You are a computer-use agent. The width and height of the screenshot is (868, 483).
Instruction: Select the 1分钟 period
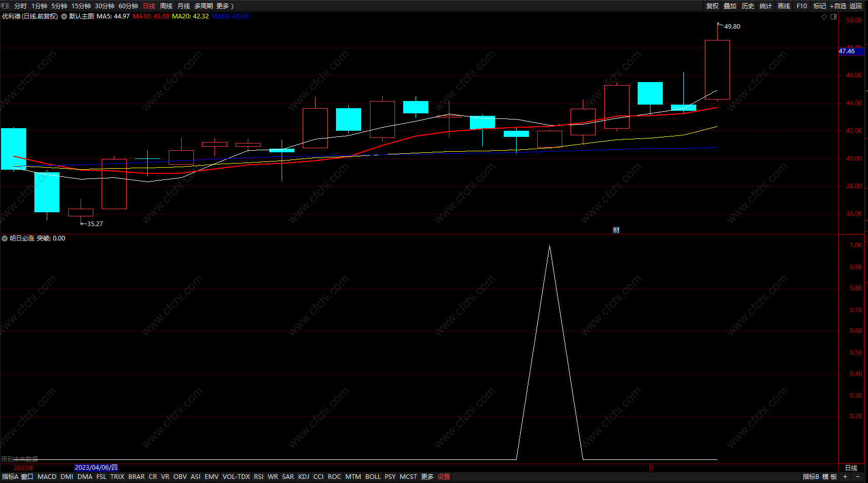(x=39, y=6)
